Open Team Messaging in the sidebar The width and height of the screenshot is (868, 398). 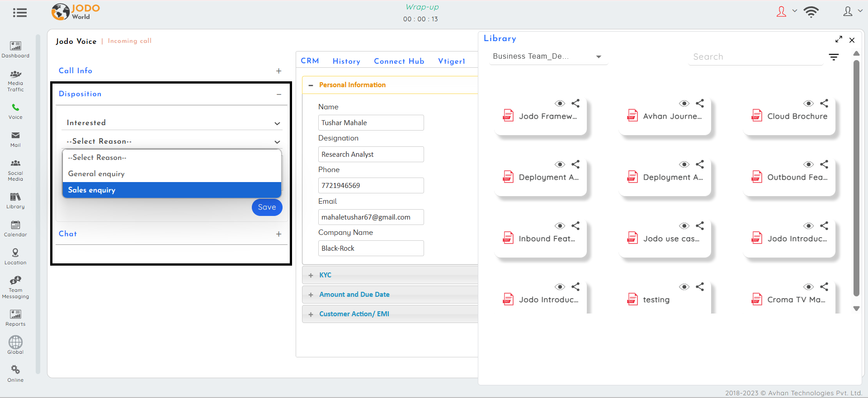[15, 287]
